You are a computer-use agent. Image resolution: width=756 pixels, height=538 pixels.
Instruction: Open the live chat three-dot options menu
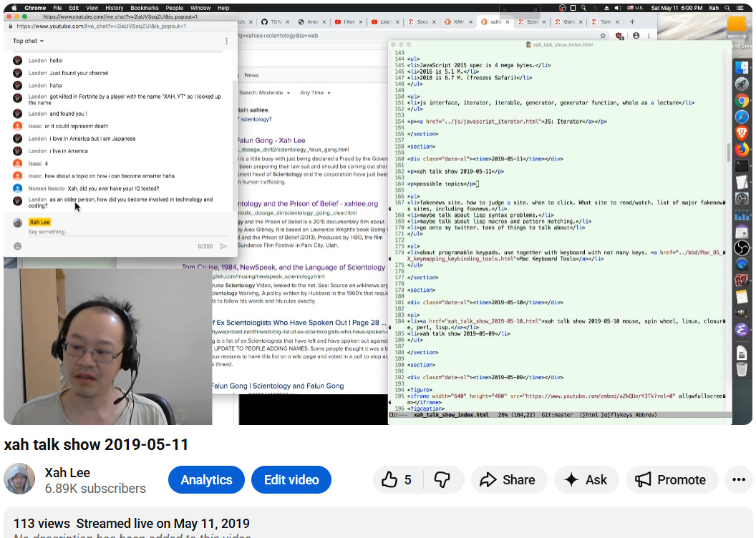(x=227, y=41)
